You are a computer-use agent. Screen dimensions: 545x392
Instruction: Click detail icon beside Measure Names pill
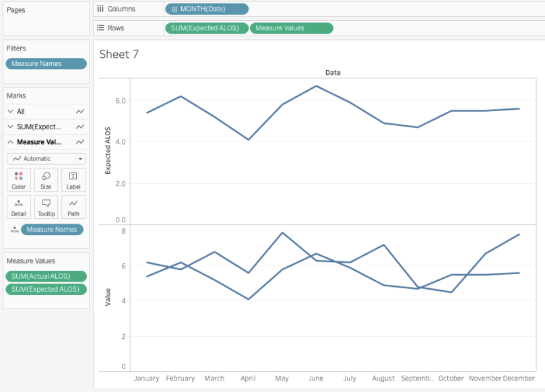(x=14, y=230)
